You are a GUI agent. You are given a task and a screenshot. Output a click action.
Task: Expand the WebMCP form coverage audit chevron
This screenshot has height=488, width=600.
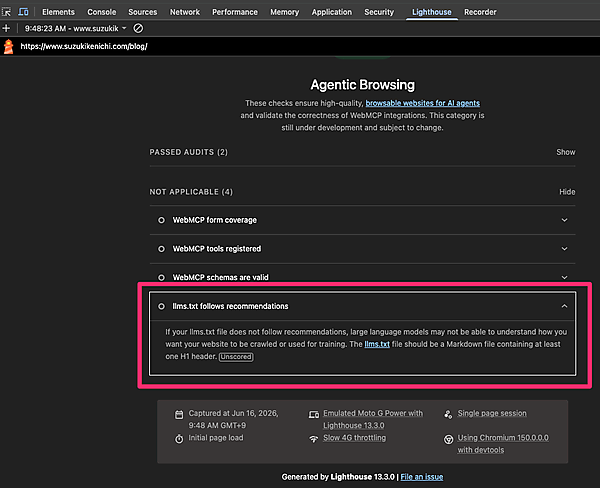(x=564, y=220)
